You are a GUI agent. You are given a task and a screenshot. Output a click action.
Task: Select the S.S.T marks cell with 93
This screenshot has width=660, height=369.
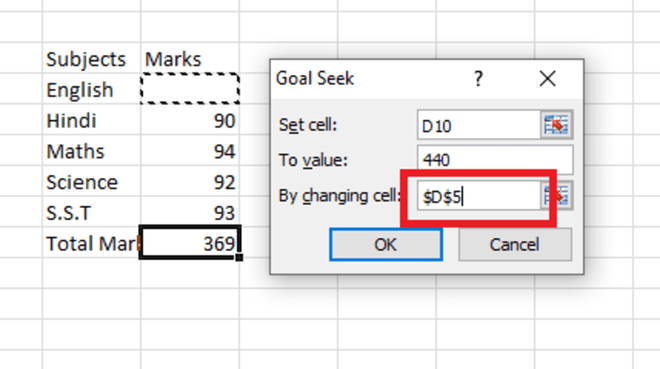[x=190, y=212]
